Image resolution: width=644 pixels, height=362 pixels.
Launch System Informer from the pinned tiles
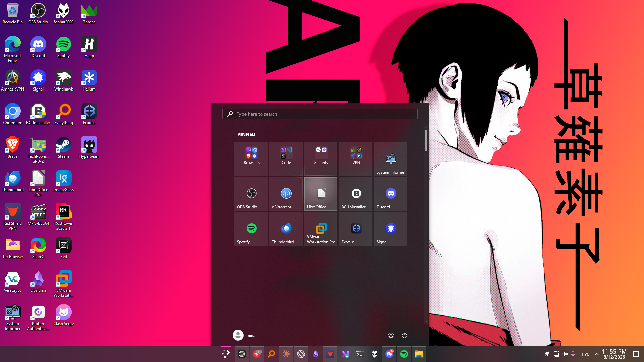390,159
